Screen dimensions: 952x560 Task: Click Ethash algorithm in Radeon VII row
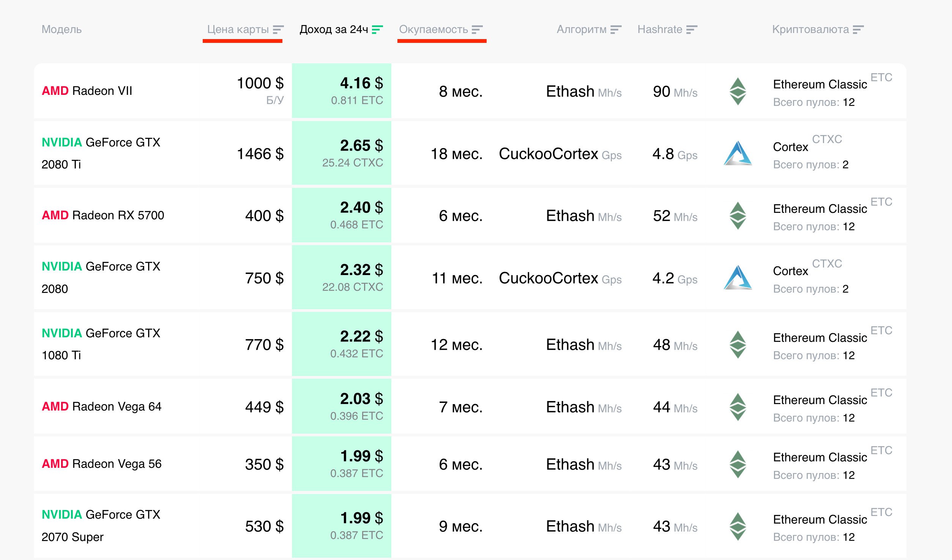(584, 92)
